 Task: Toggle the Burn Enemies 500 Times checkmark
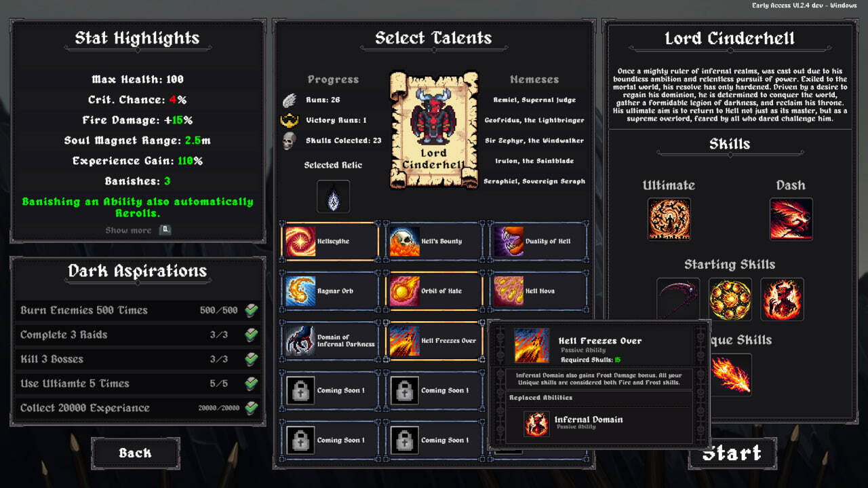[252, 311]
